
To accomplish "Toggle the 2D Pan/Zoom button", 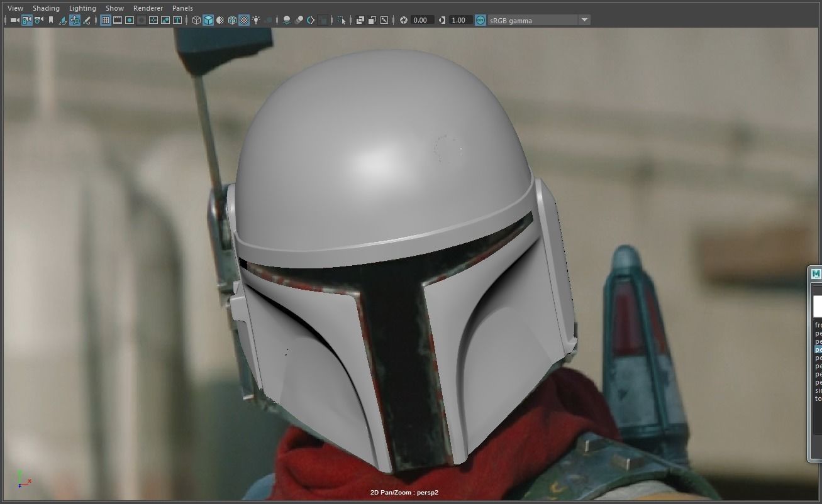I will [x=75, y=20].
